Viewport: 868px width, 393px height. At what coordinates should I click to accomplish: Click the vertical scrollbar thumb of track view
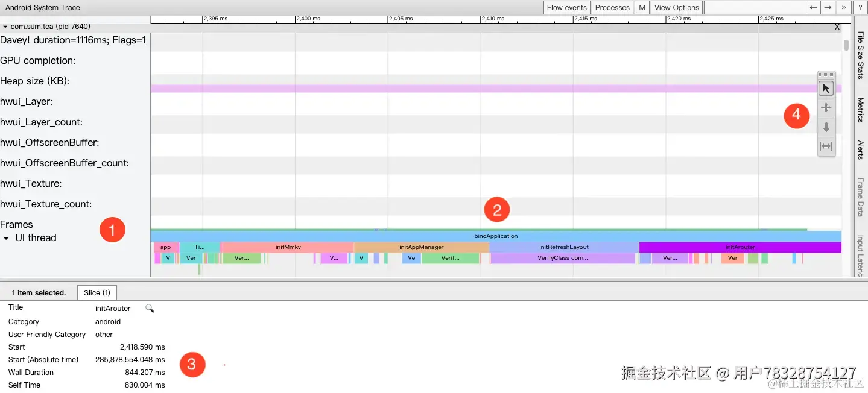point(846,45)
